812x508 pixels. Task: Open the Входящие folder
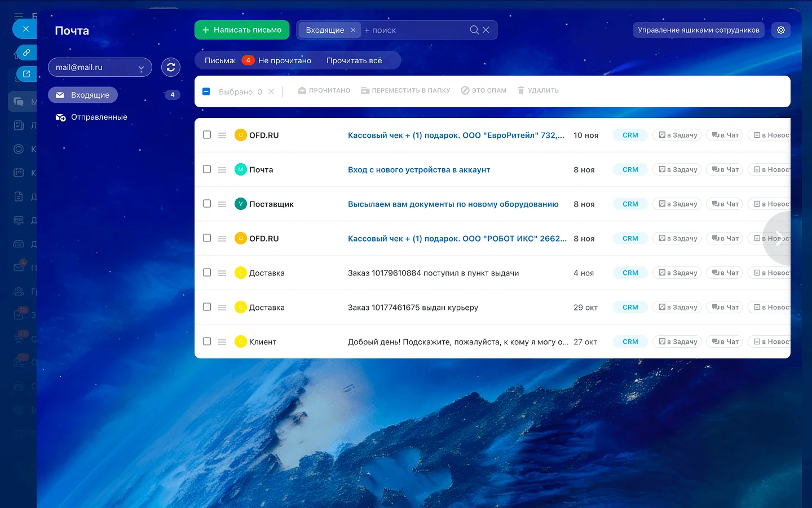coord(83,95)
